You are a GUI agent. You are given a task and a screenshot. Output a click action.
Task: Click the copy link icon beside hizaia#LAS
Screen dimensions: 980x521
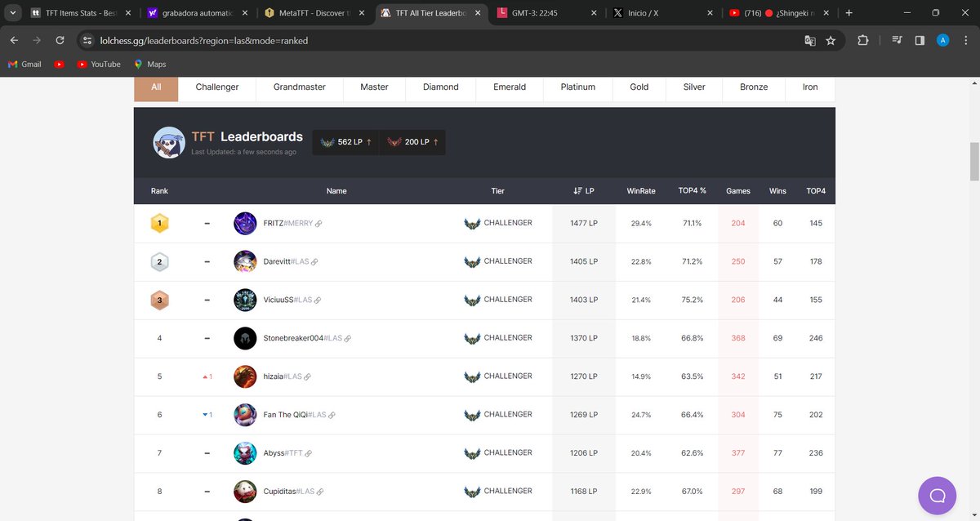click(307, 377)
